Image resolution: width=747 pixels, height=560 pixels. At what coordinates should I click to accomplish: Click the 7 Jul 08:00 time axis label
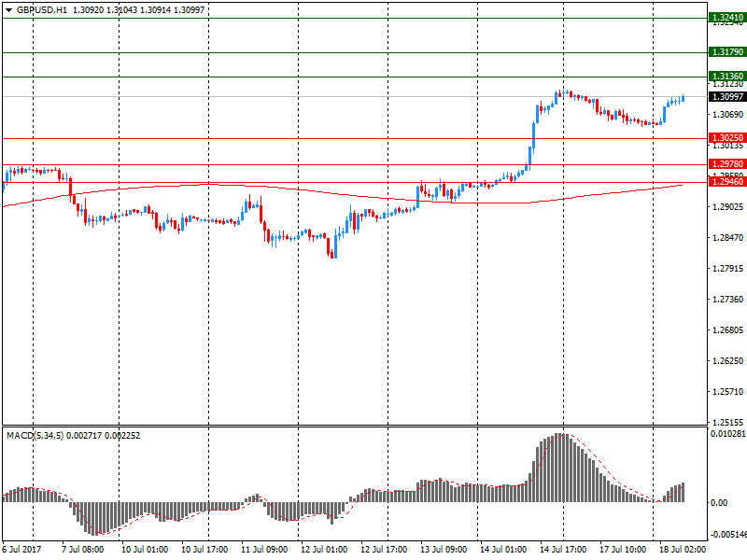click(x=82, y=550)
